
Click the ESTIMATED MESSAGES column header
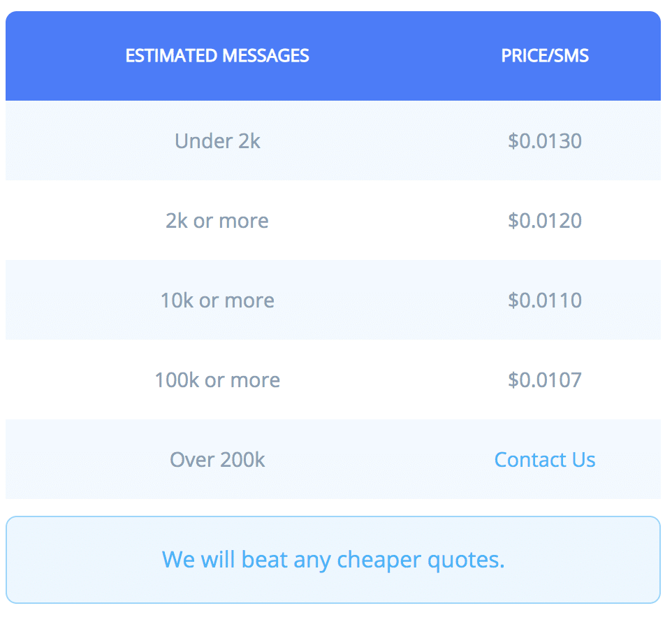click(x=217, y=56)
